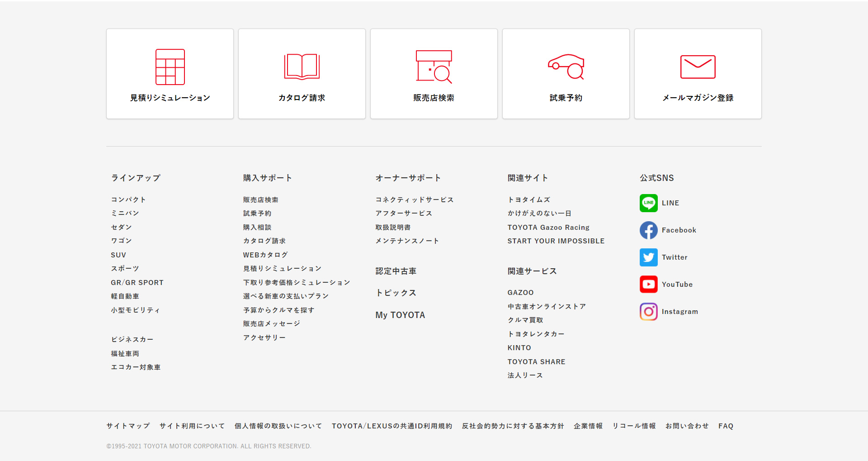Viewport: 868px width, 461px height.
Task: Go to ミニバン lineup link
Action: (x=125, y=213)
